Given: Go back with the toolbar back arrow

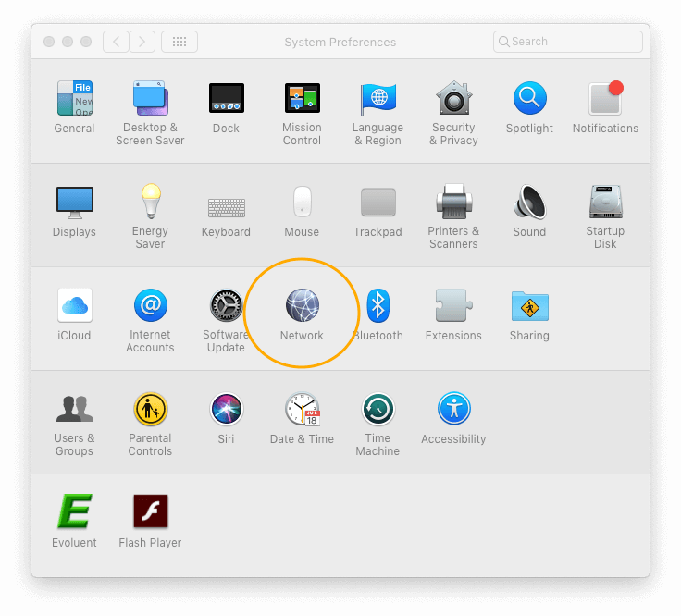Looking at the screenshot, I should (116, 42).
